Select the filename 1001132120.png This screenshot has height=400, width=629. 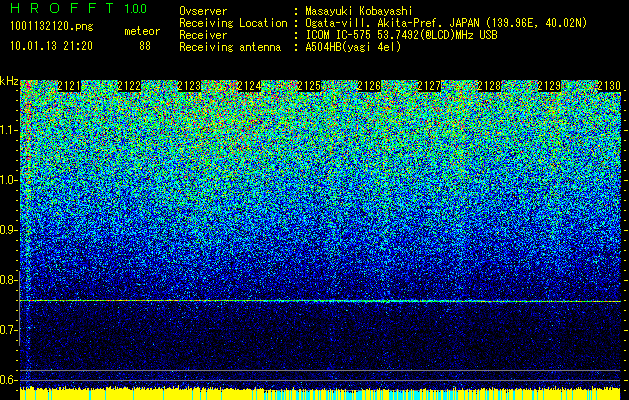[52, 27]
